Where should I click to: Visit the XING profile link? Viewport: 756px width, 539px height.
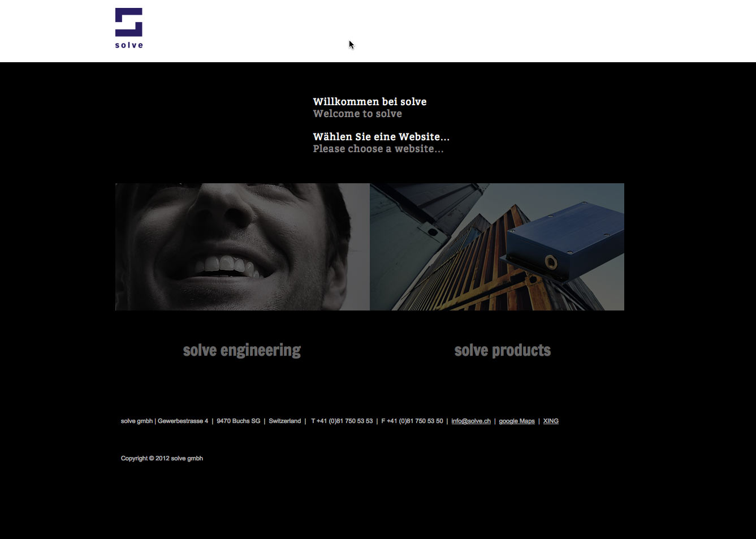point(551,421)
